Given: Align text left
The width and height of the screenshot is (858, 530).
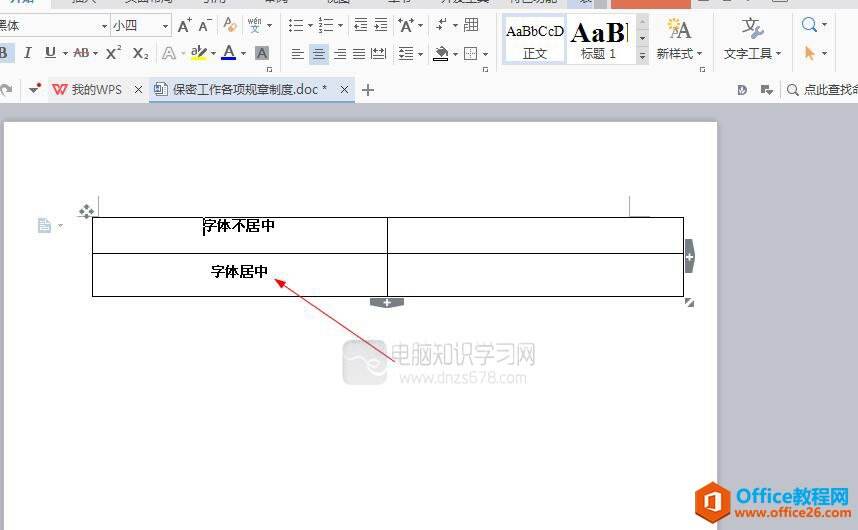Looking at the screenshot, I should coord(297,54).
